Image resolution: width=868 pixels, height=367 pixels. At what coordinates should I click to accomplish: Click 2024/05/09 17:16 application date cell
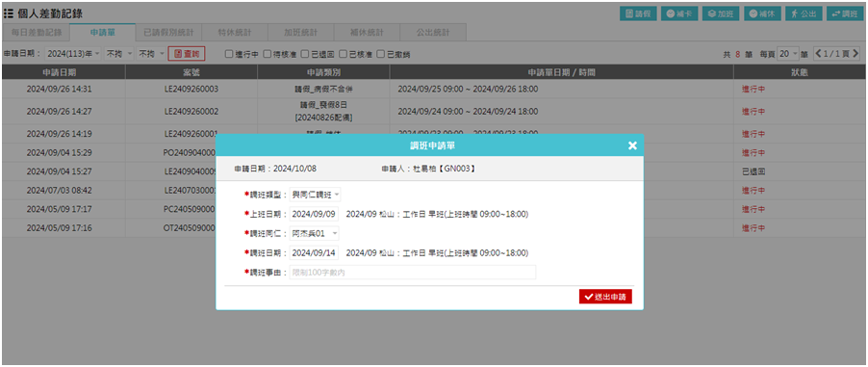60,228
